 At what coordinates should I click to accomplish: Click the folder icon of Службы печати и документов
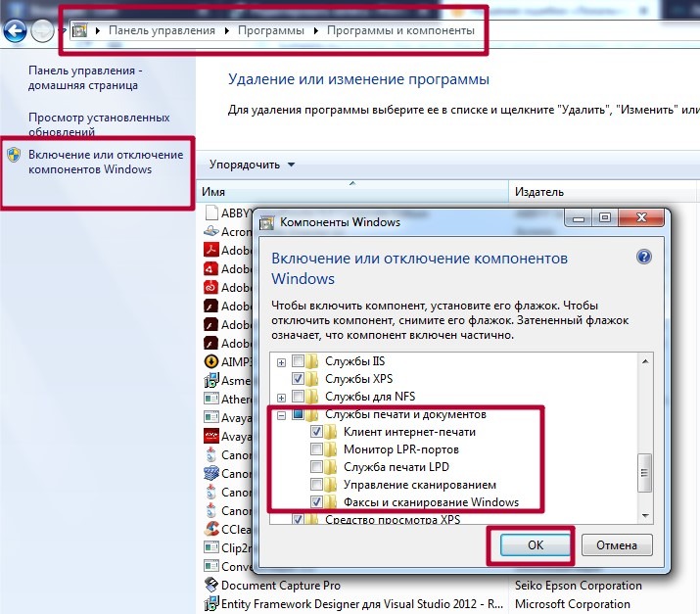point(311,414)
